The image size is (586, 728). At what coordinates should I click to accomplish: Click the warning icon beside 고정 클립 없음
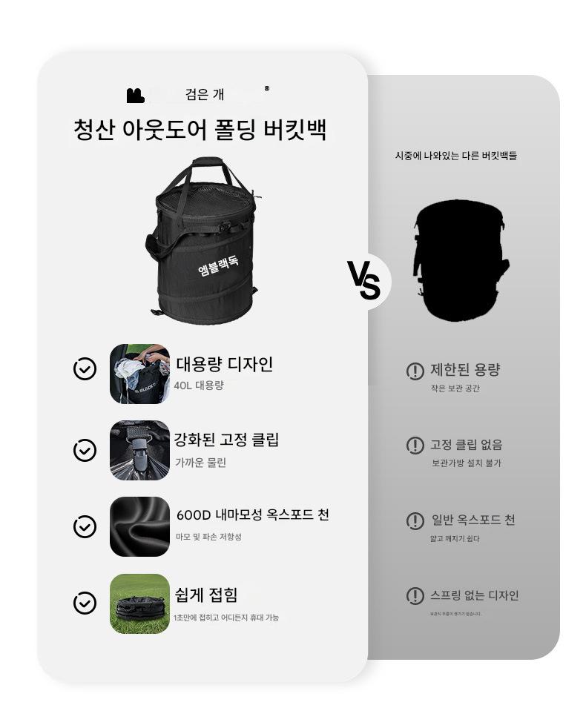pyautogui.click(x=415, y=446)
